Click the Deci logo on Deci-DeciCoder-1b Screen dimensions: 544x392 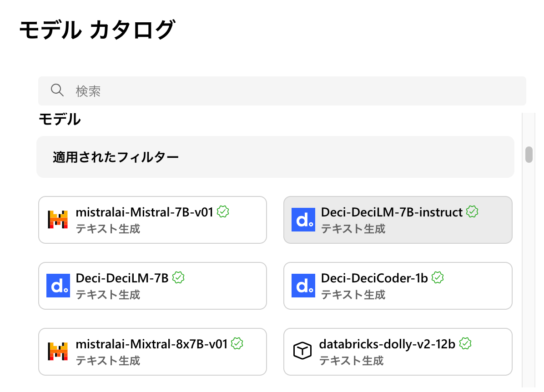tap(303, 286)
